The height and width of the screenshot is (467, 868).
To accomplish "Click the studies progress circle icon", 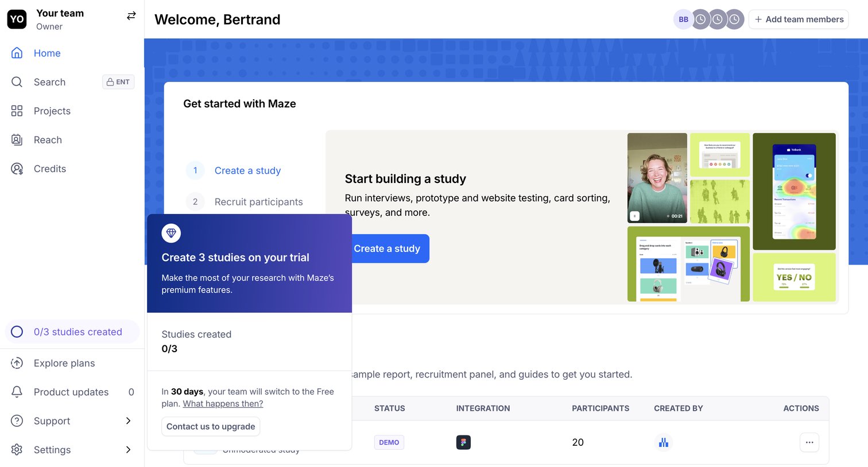I will point(17,332).
